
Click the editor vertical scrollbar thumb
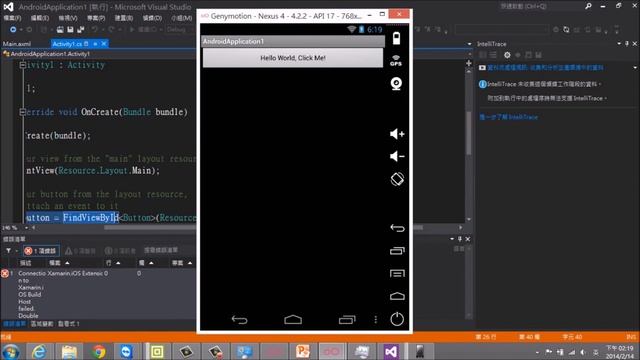(x=469, y=133)
